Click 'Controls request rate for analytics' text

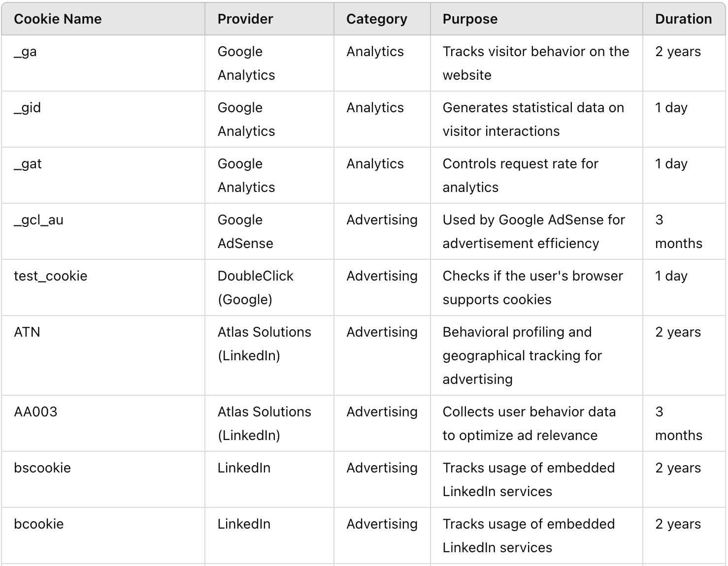tap(520, 176)
